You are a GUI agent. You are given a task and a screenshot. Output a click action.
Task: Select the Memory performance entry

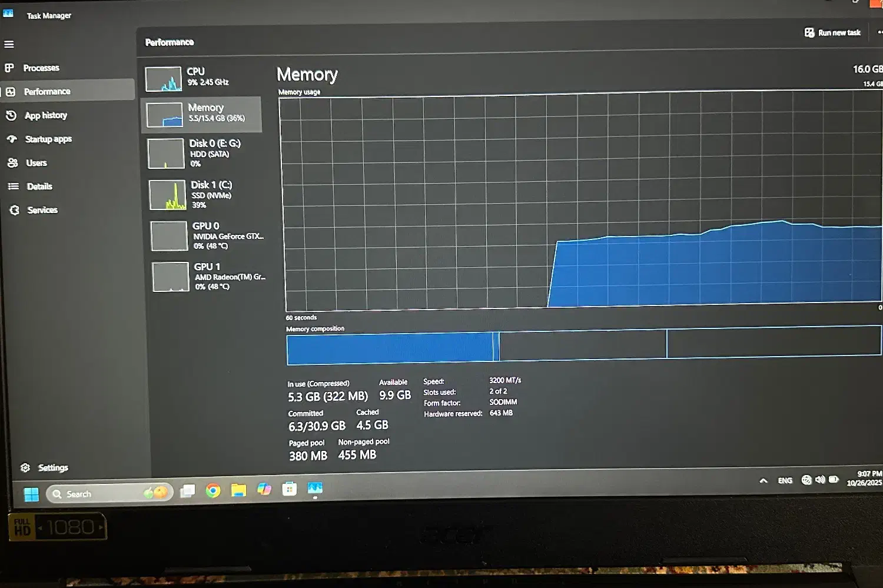point(202,114)
